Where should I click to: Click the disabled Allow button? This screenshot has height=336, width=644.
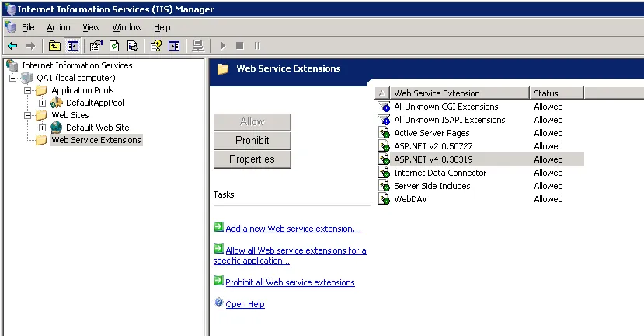(252, 122)
